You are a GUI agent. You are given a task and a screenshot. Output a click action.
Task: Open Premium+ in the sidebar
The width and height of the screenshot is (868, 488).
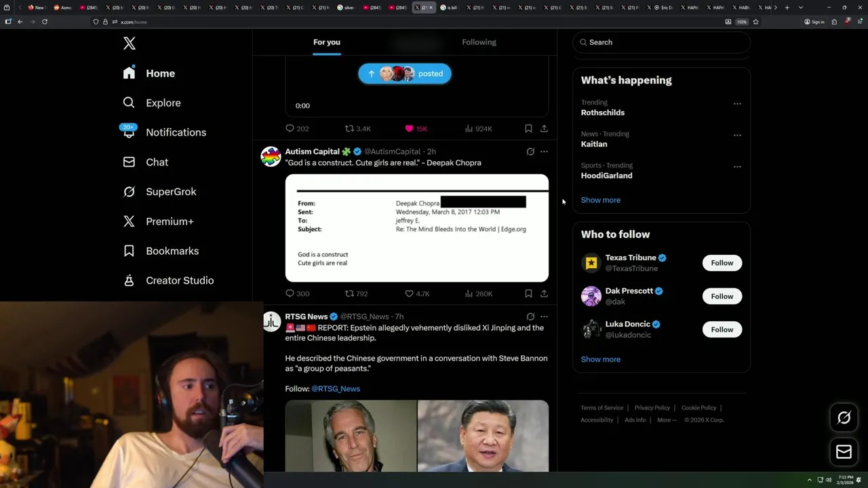click(x=158, y=221)
